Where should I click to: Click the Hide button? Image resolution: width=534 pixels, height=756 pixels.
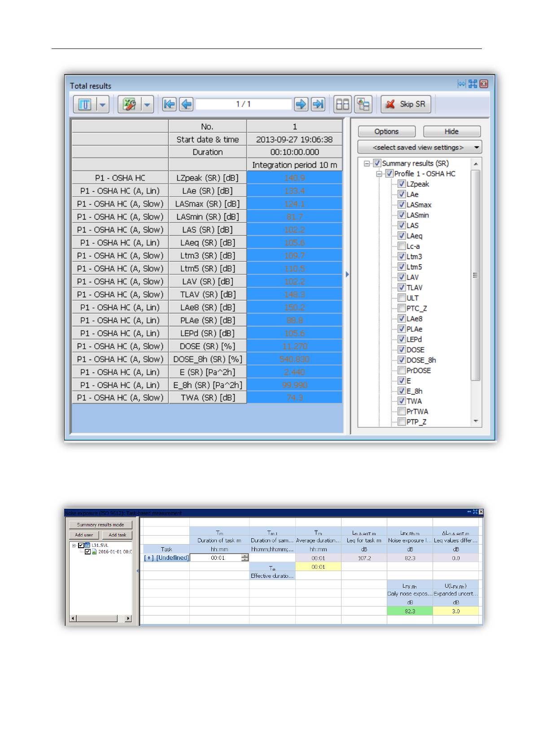click(x=451, y=132)
